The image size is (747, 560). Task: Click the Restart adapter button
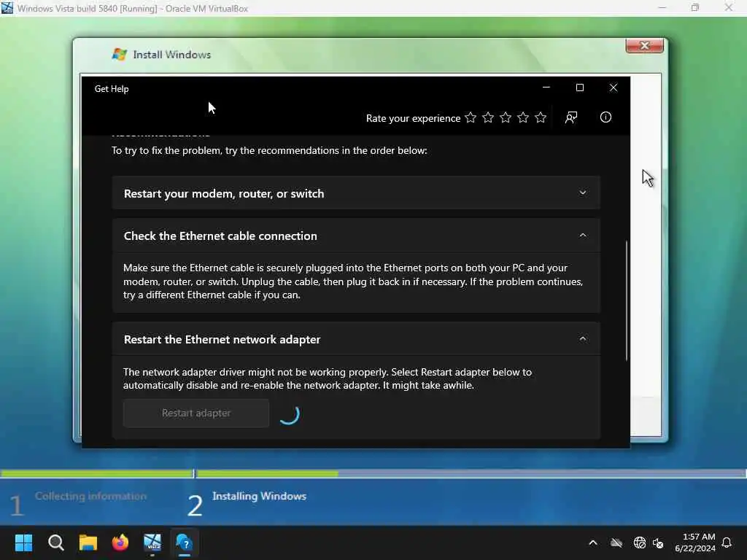(x=196, y=413)
